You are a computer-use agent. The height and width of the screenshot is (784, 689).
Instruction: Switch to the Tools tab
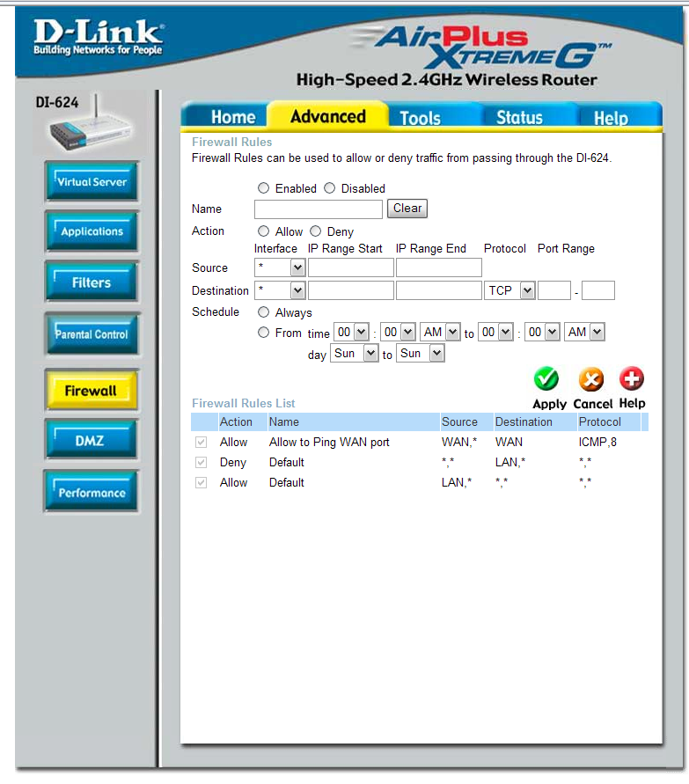coord(420,118)
